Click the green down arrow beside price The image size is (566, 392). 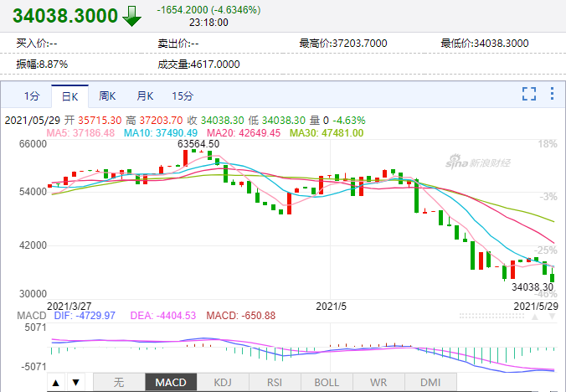coord(131,17)
